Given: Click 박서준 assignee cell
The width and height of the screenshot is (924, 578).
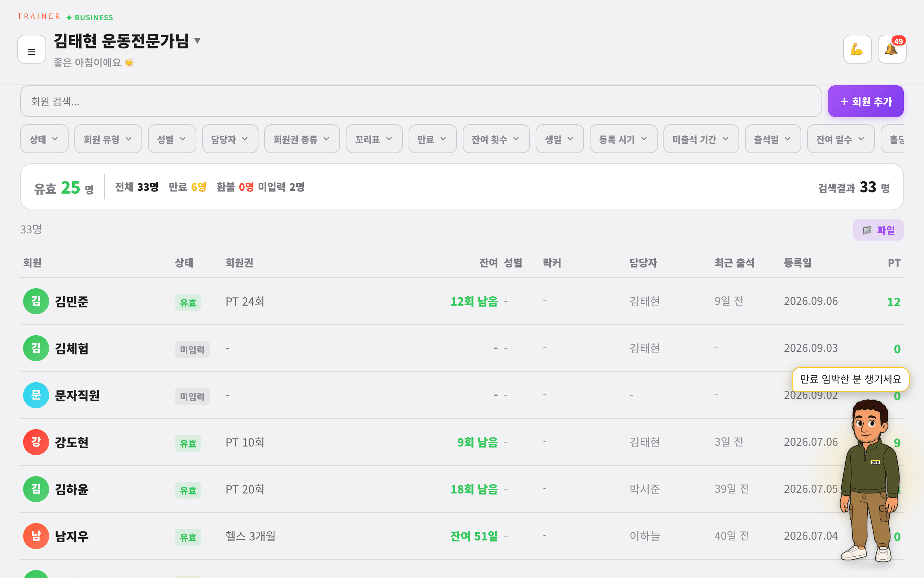Looking at the screenshot, I should pos(645,489).
